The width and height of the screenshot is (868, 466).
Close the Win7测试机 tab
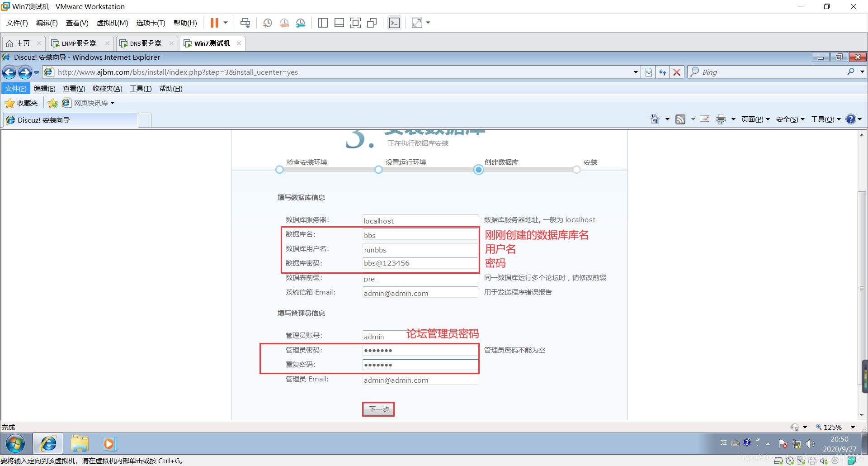coord(239,43)
